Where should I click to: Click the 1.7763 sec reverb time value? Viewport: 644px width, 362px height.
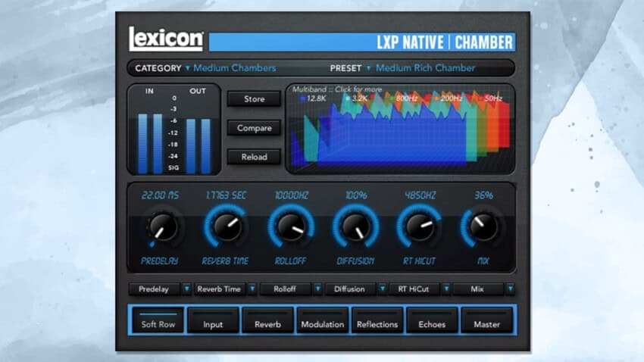tap(226, 195)
